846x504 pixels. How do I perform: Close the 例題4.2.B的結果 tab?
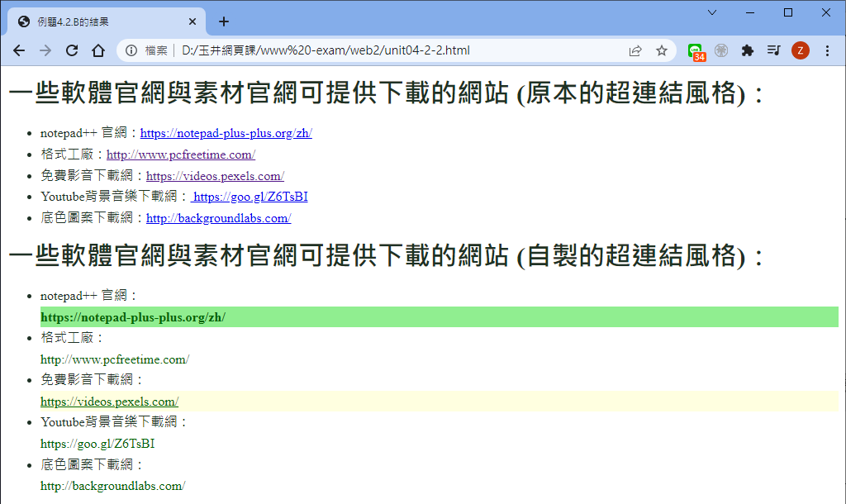pyautogui.click(x=192, y=21)
